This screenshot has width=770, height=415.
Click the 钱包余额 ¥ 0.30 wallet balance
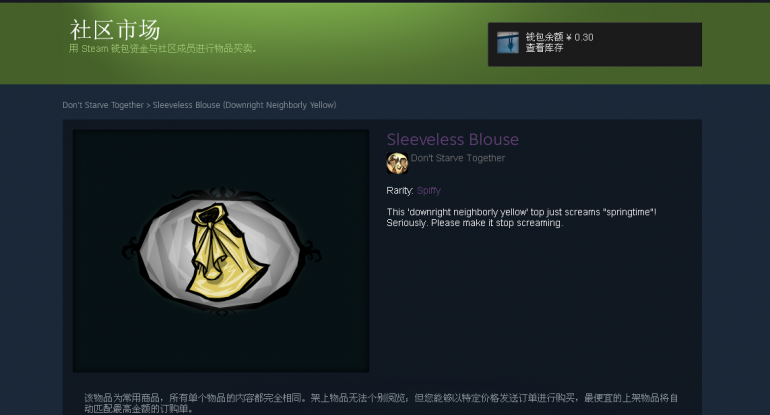point(559,37)
